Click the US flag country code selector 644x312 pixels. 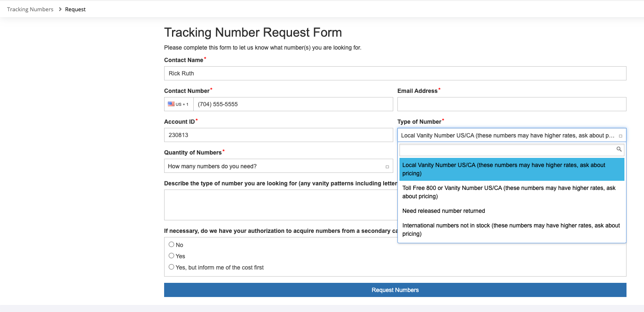click(x=179, y=104)
